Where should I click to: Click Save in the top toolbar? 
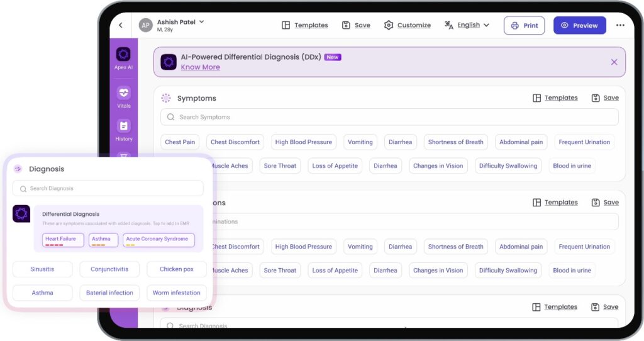tap(356, 25)
